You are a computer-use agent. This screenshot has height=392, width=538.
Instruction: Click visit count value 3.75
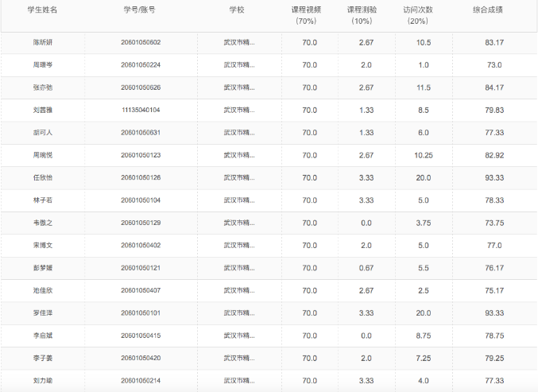pos(424,223)
